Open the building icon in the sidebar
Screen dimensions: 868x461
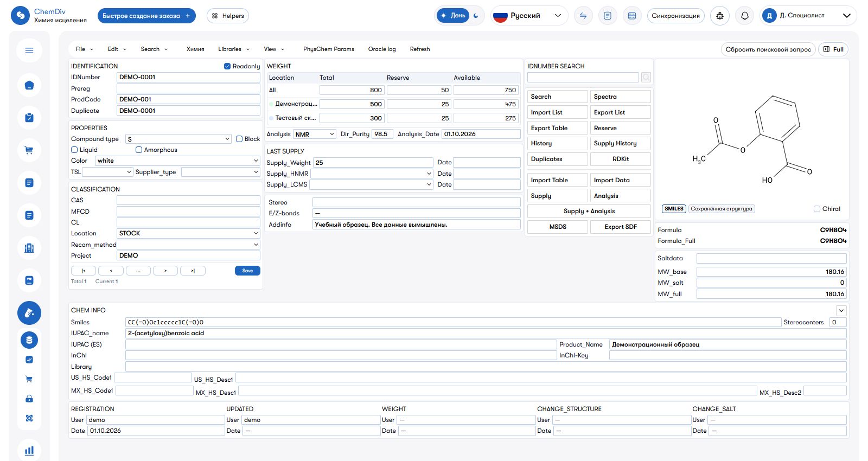(29, 248)
